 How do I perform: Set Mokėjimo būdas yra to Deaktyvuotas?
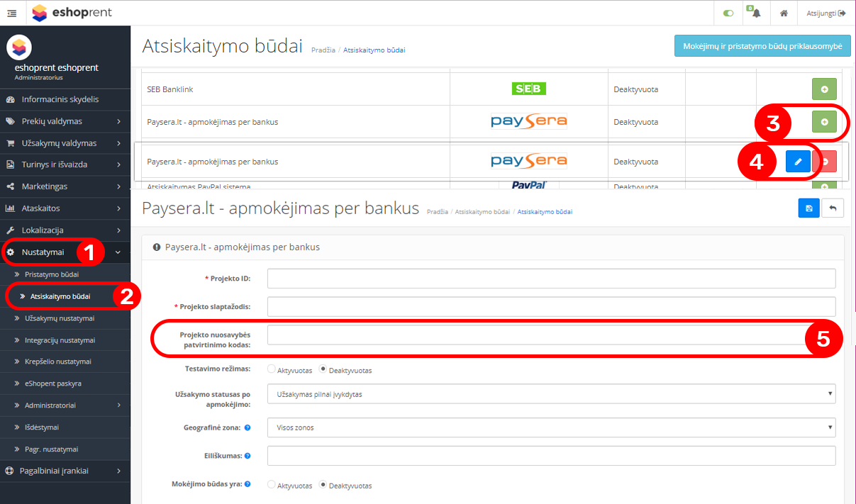pyautogui.click(x=323, y=485)
